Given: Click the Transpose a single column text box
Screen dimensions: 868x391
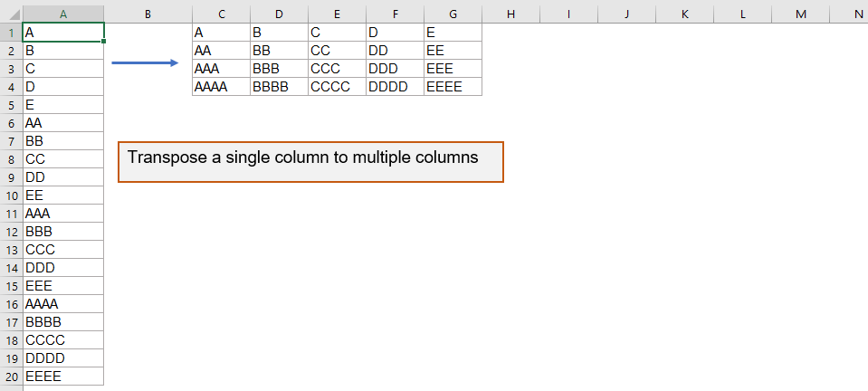Looking at the screenshot, I should tap(310, 162).
